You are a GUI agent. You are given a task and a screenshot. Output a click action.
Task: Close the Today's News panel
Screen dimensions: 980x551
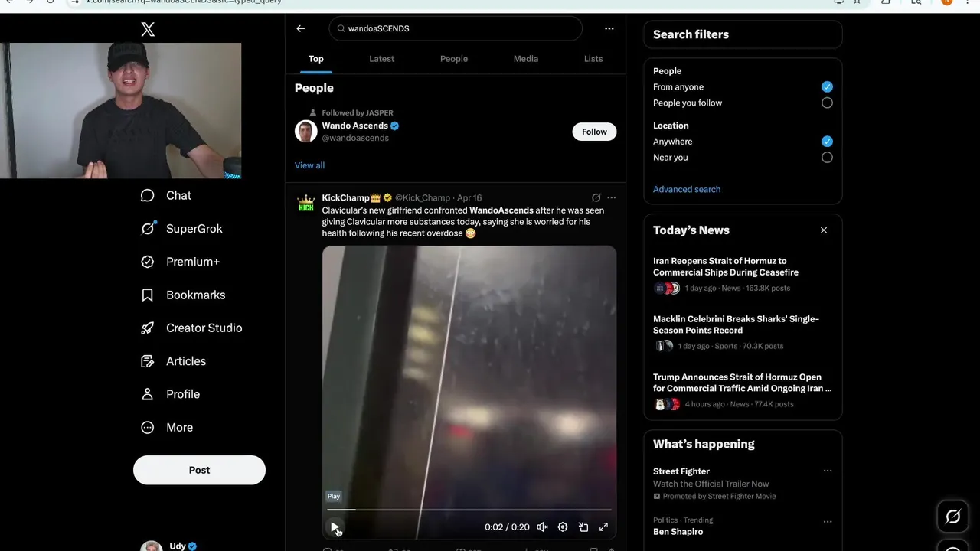824,230
